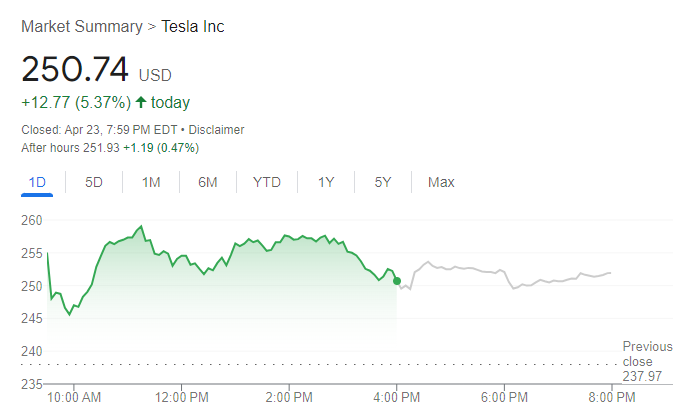Switch to the 5D chart tab
The height and width of the screenshot is (411, 698).
pos(94,182)
